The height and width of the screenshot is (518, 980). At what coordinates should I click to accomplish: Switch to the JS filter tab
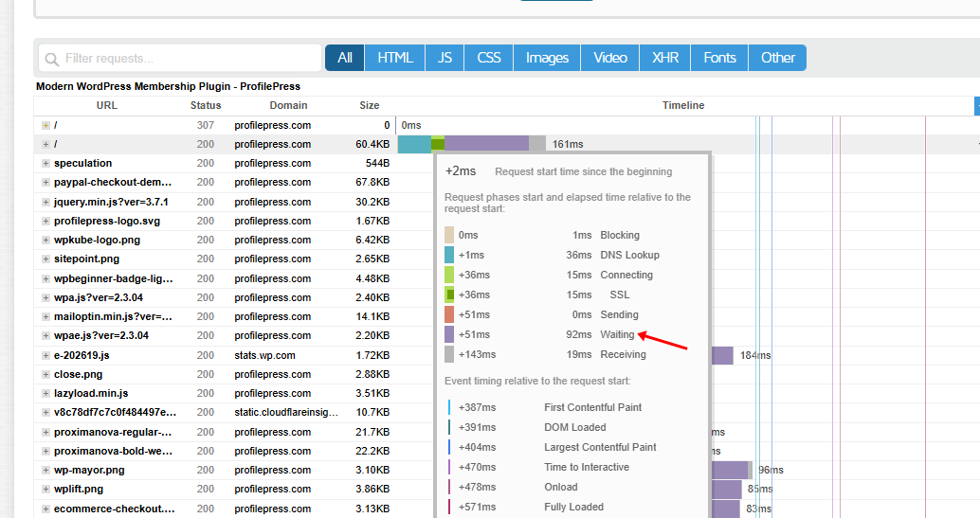445,58
